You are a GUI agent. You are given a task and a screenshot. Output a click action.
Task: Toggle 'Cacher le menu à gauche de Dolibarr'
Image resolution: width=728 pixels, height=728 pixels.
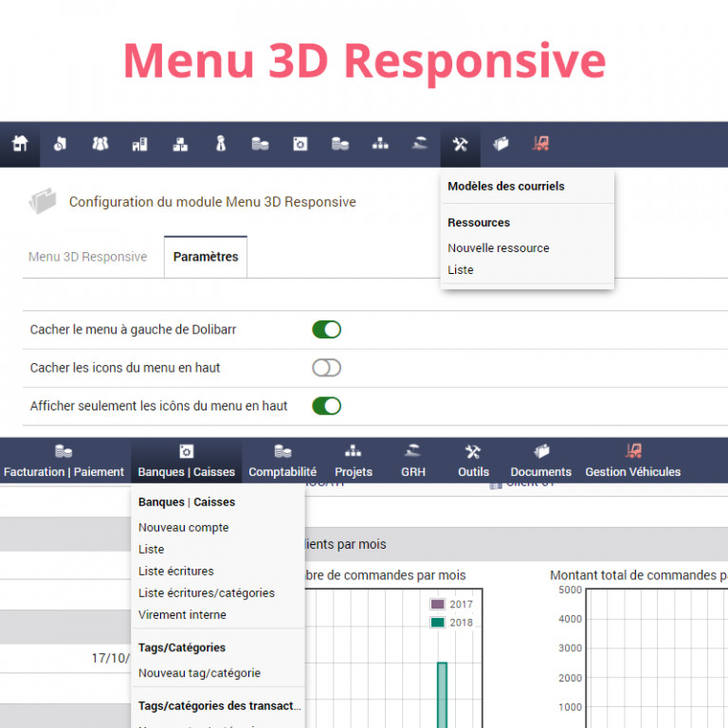pos(326,330)
